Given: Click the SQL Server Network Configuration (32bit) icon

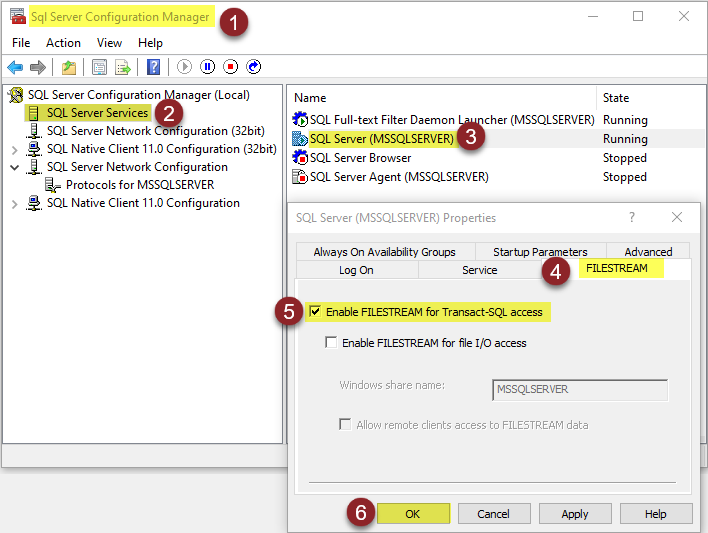Looking at the screenshot, I should pos(34,131).
